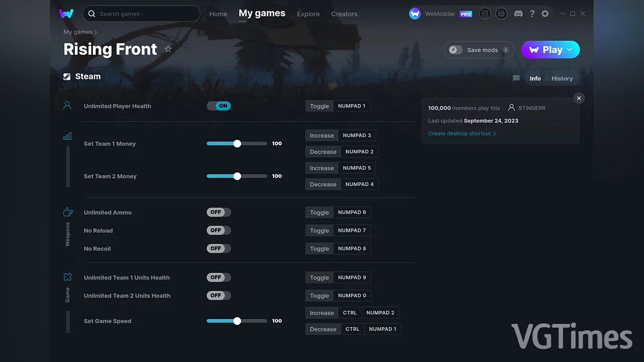
Task: Enable Unlimited Team 1 Units Health toggle
Action: tap(219, 277)
